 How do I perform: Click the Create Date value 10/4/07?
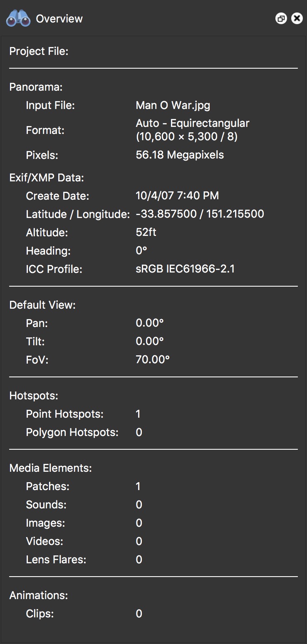(x=177, y=196)
